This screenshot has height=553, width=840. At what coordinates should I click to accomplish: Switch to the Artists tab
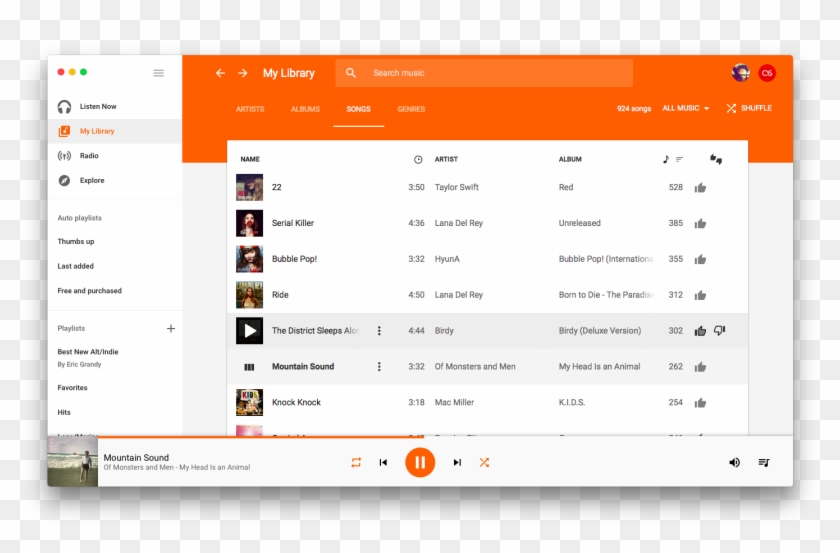[x=250, y=109]
